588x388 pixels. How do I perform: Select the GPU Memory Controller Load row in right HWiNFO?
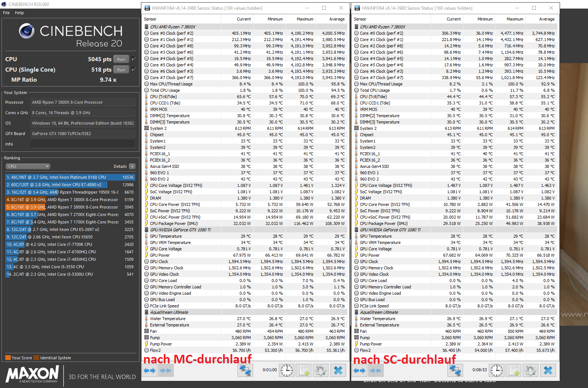point(455,287)
